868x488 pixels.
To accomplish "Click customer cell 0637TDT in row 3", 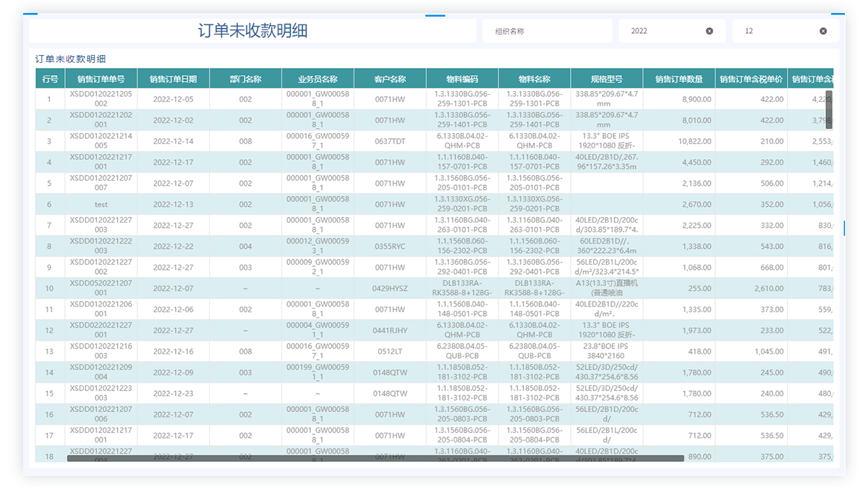I will coord(390,142).
